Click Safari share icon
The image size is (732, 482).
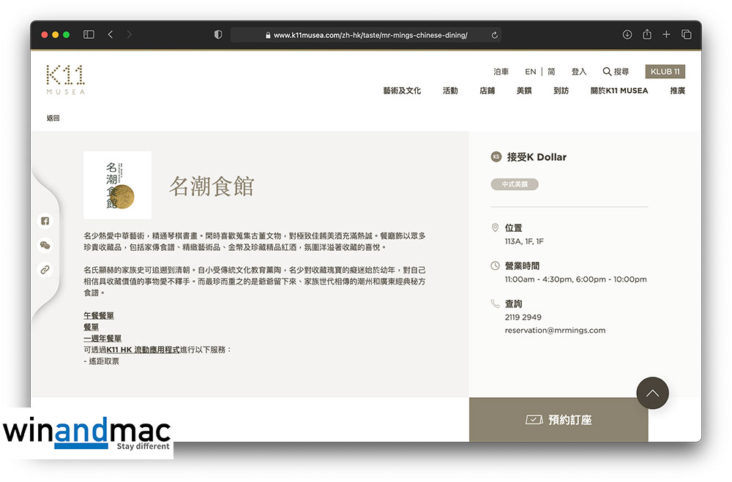[647, 34]
